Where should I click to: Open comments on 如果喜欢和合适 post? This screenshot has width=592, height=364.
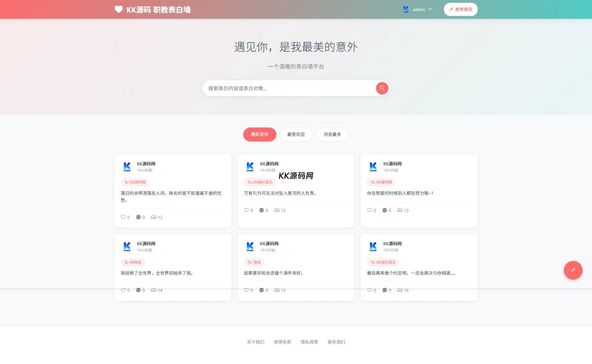tap(261, 290)
